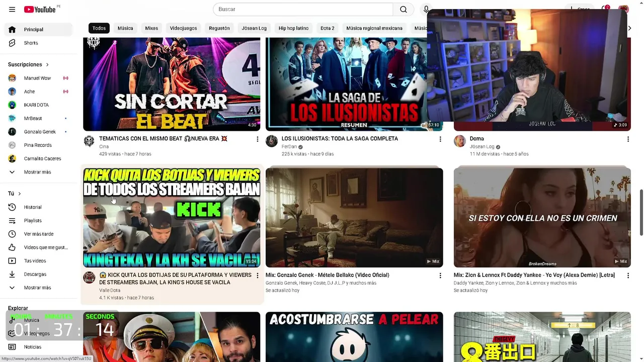Image resolution: width=644 pixels, height=362 pixels.
Task: Open more options for TEMATICAS video
Action: [258, 139]
